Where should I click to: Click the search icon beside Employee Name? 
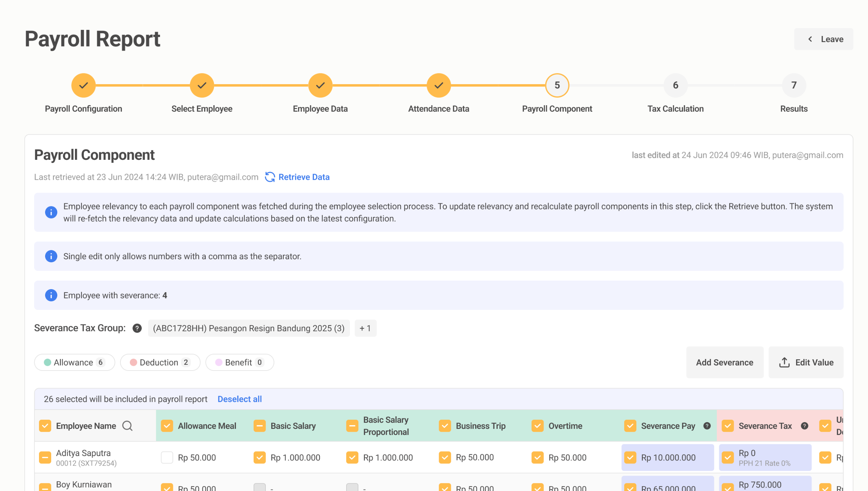click(127, 426)
